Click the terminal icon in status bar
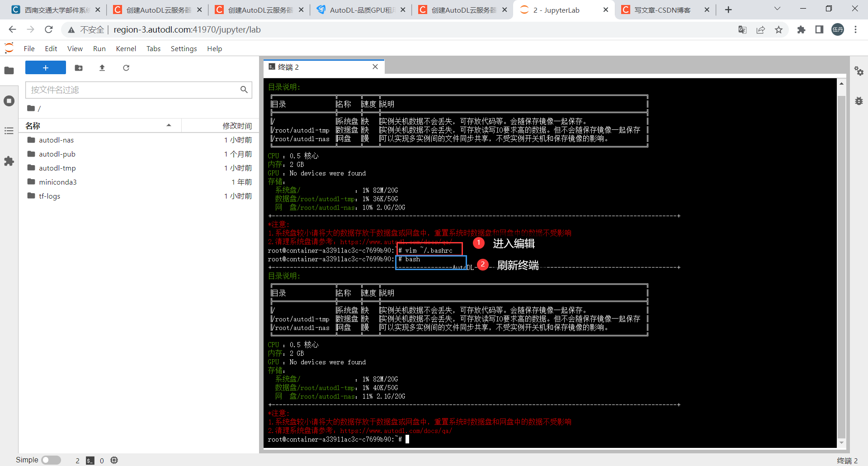Image resolution: width=868 pixels, height=466 pixels. 90,461
